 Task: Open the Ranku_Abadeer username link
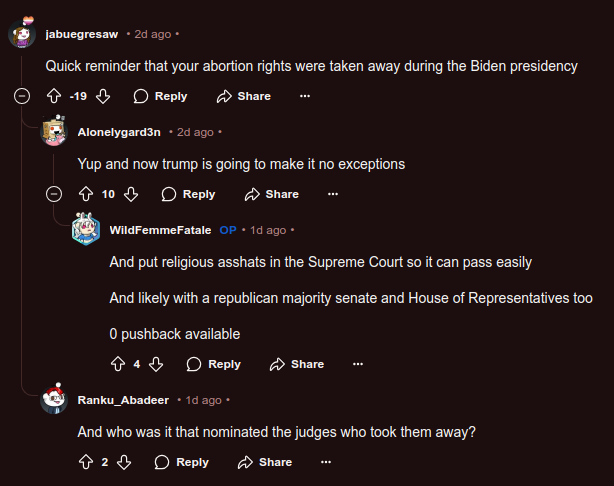tap(124, 400)
